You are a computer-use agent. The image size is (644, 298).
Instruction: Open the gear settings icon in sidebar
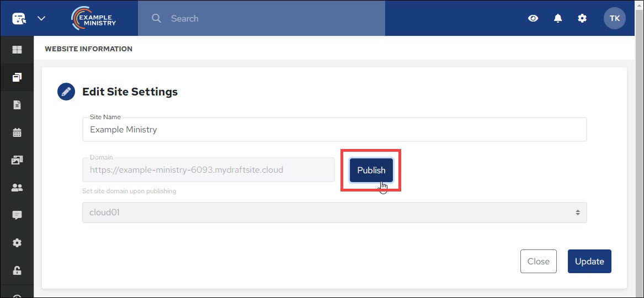[x=17, y=243]
